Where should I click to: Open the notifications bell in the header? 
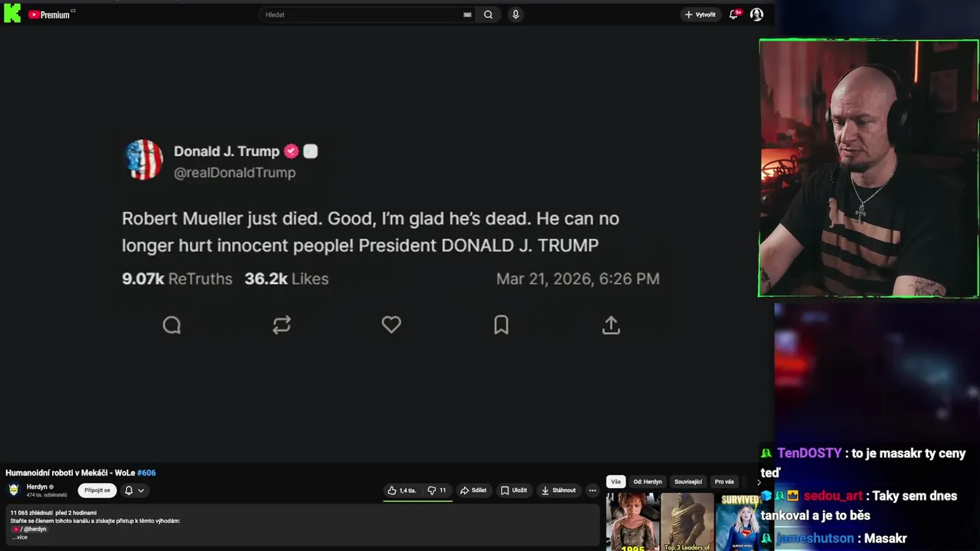click(734, 15)
